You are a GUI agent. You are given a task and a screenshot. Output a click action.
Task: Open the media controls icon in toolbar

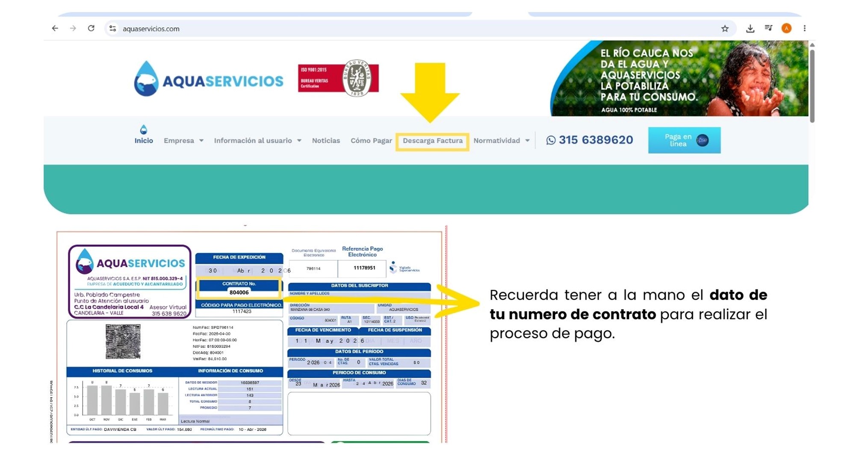click(x=768, y=28)
